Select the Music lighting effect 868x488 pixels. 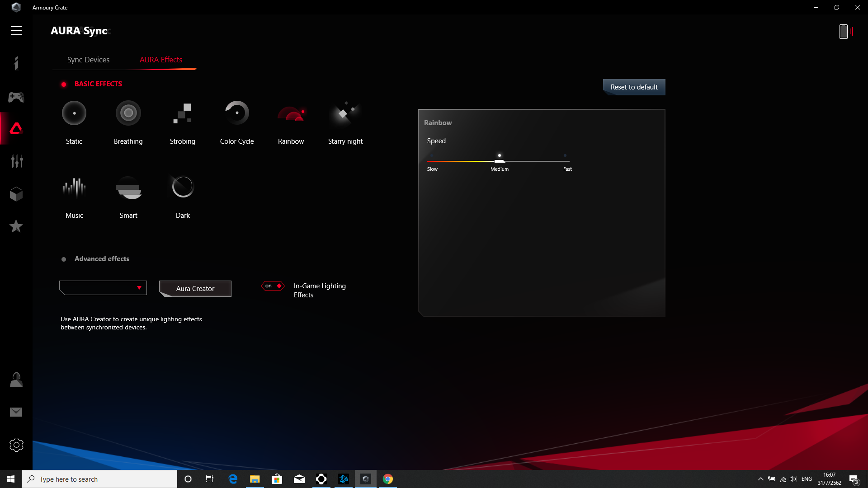coord(74,197)
